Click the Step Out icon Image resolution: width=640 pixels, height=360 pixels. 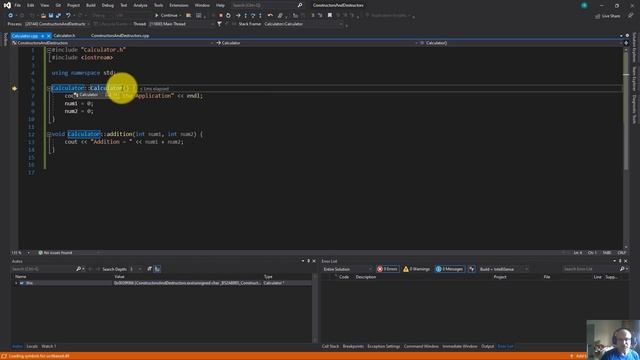pyautogui.click(x=260, y=16)
